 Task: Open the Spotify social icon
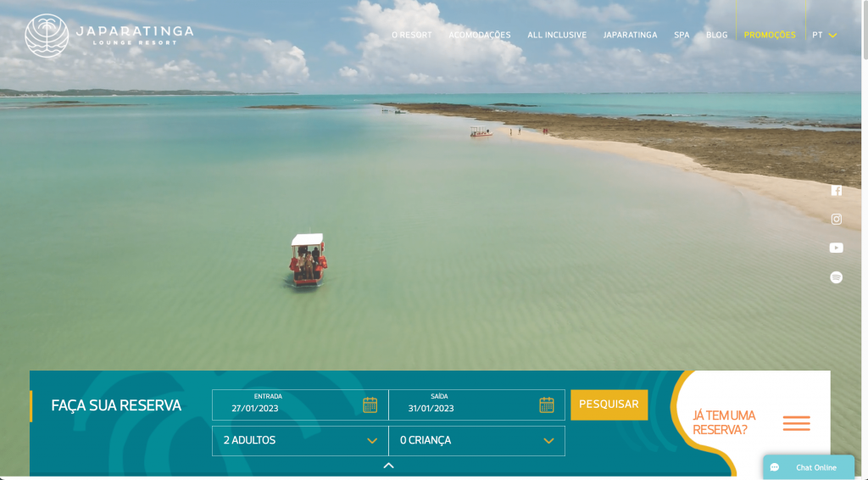[x=837, y=276]
